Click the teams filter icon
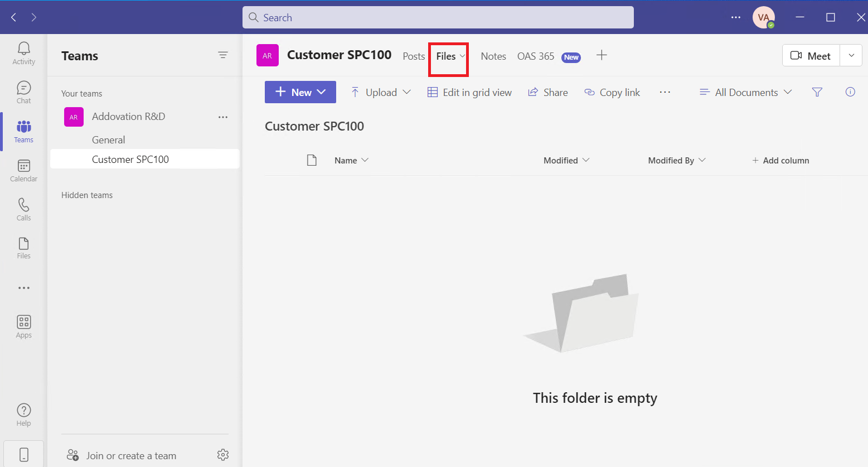 point(223,55)
